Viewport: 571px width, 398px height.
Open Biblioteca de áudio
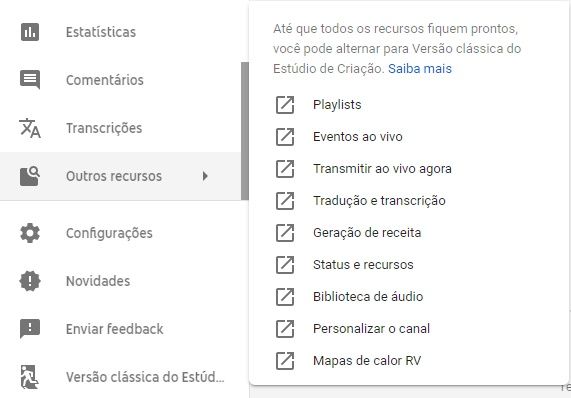point(368,297)
